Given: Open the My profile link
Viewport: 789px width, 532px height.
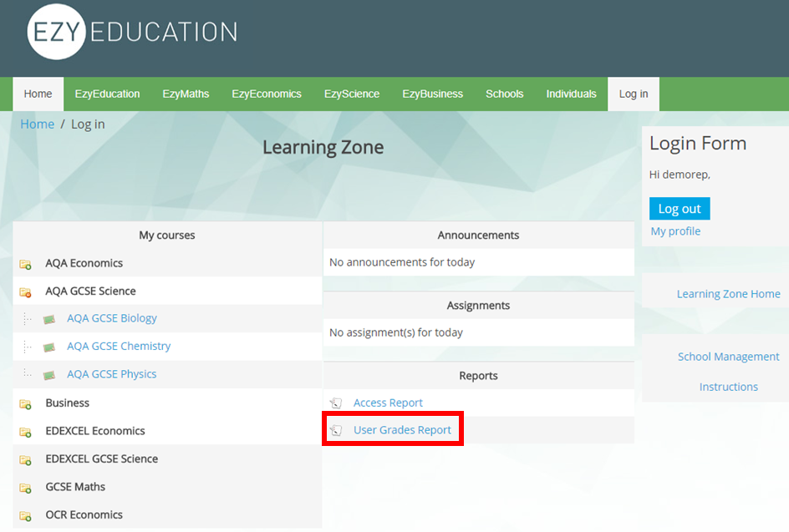Looking at the screenshot, I should point(675,231).
